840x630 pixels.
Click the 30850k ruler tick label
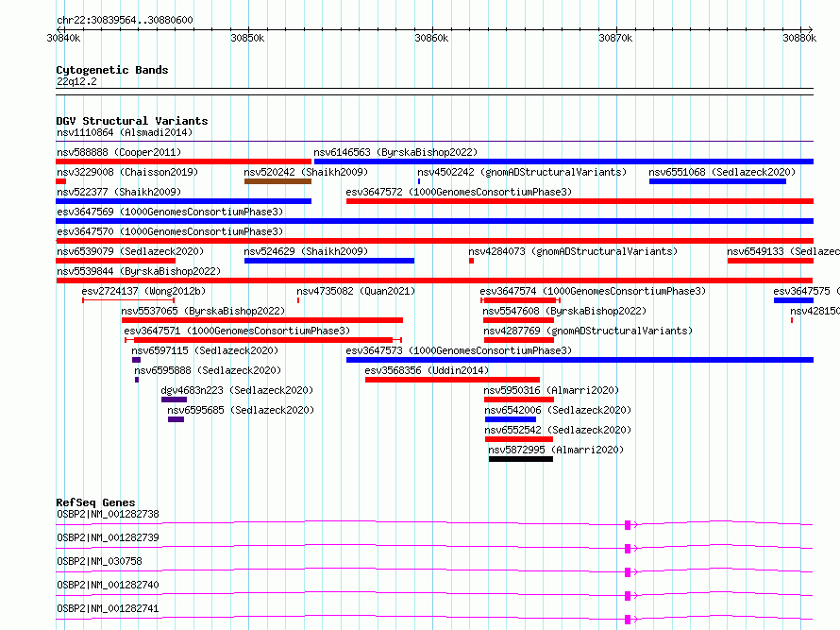(247, 38)
